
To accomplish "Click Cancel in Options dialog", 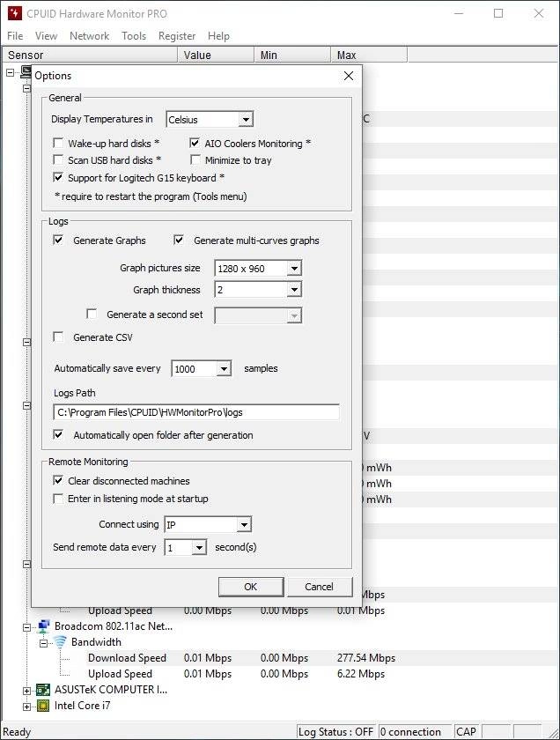I will pos(320,587).
